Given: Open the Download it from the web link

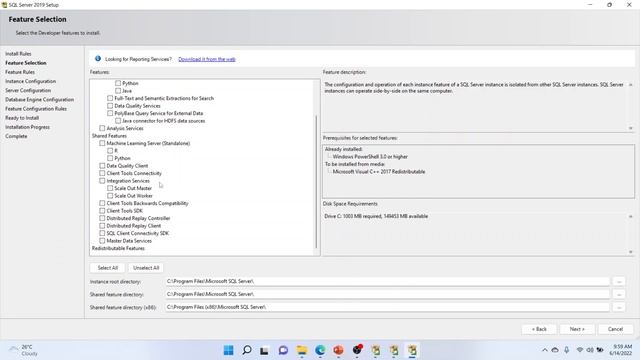Looking at the screenshot, I should [207, 59].
